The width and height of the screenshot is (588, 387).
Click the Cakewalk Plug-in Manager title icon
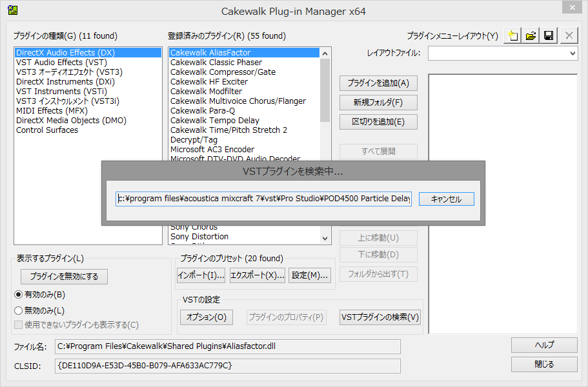(13, 10)
